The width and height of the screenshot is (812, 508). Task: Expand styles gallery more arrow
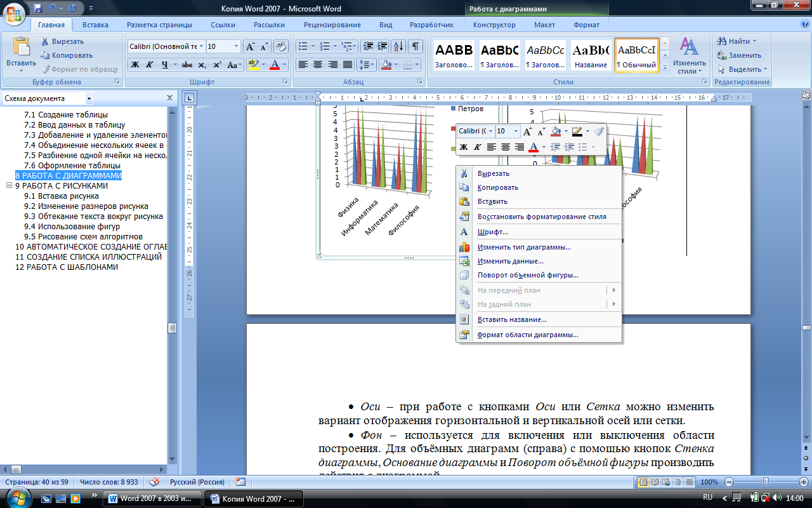[665, 67]
